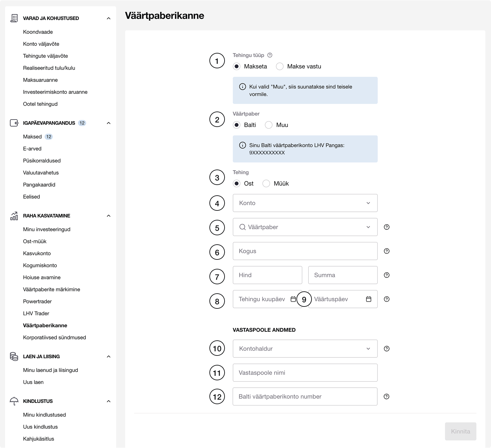Image resolution: width=491 pixels, height=448 pixels.
Task: Click help icon next to Tehingu tüüp
Action: click(270, 55)
